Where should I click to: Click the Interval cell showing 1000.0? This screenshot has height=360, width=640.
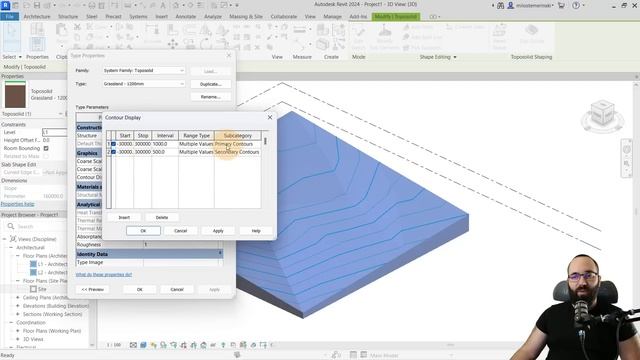click(165, 144)
